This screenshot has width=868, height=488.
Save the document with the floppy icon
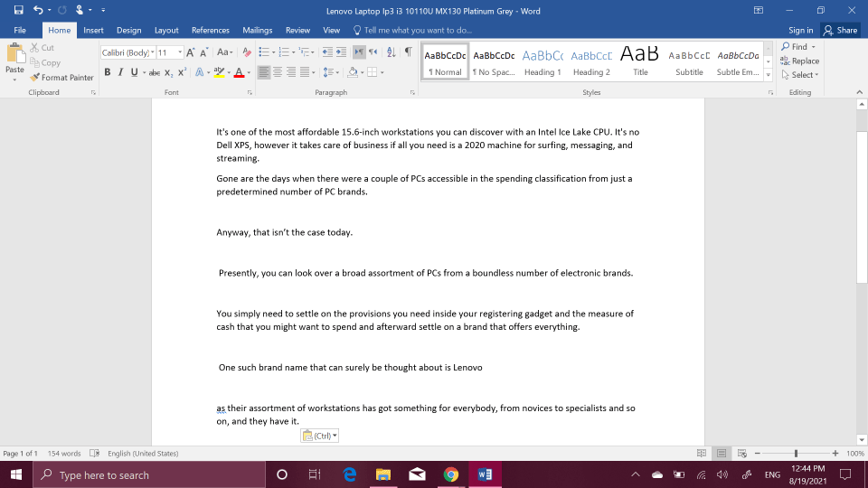(x=18, y=10)
